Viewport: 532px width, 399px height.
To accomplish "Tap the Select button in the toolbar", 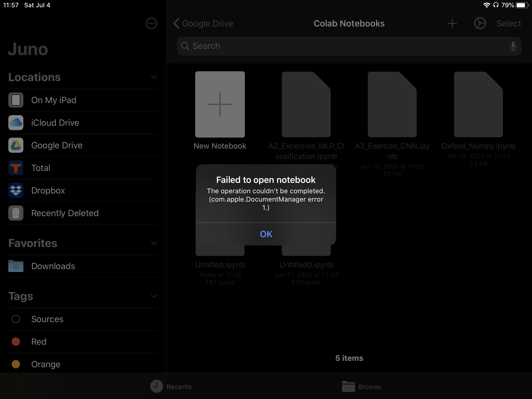I will pyautogui.click(x=508, y=23).
